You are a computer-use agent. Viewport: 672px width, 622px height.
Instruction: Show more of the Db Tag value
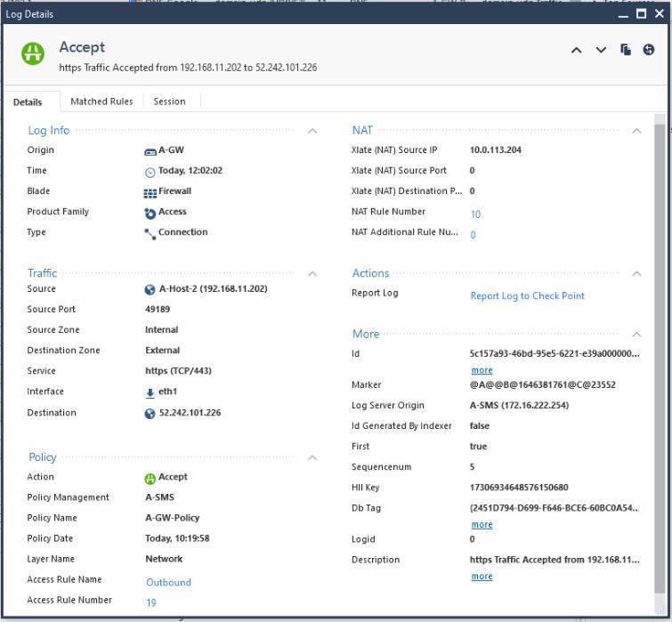(482, 525)
